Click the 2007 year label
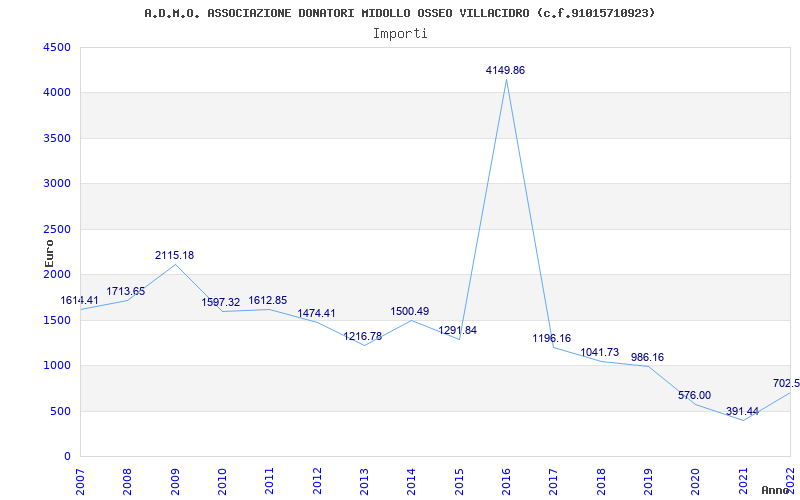Viewport: 800px width, 500px height. pyautogui.click(x=81, y=481)
